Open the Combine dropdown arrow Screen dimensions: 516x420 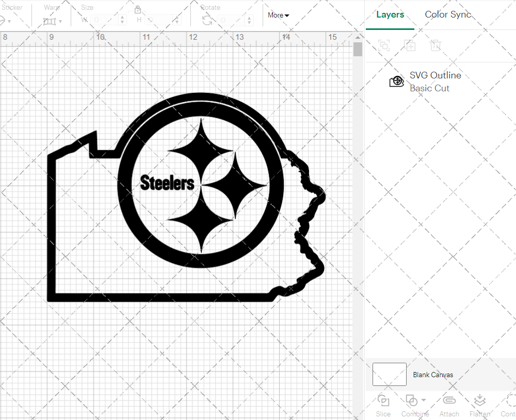(x=424, y=400)
